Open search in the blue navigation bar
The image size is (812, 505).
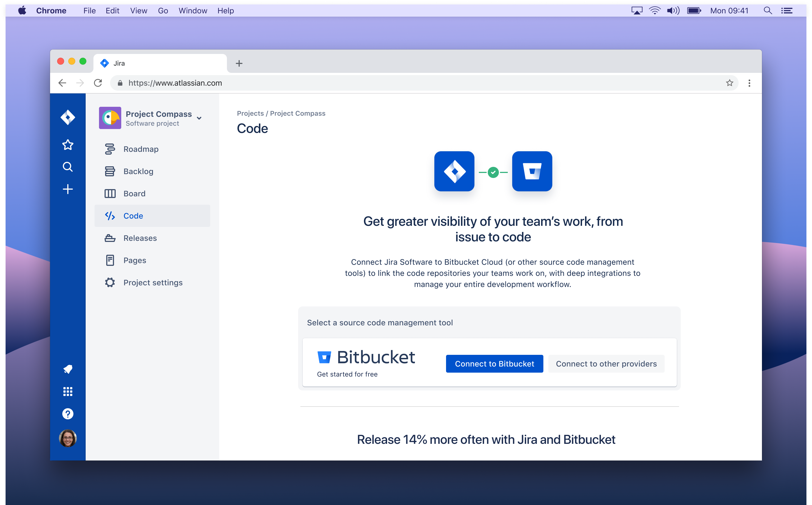(68, 167)
